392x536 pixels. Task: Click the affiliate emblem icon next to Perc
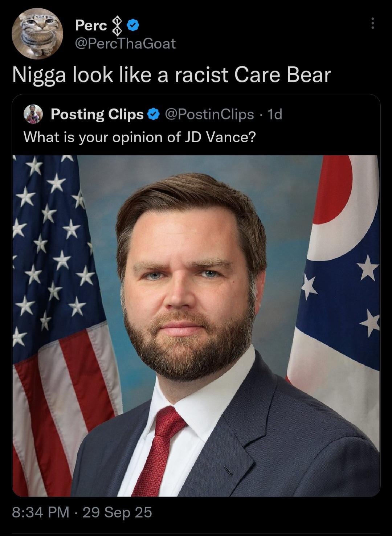click(x=117, y=26)
